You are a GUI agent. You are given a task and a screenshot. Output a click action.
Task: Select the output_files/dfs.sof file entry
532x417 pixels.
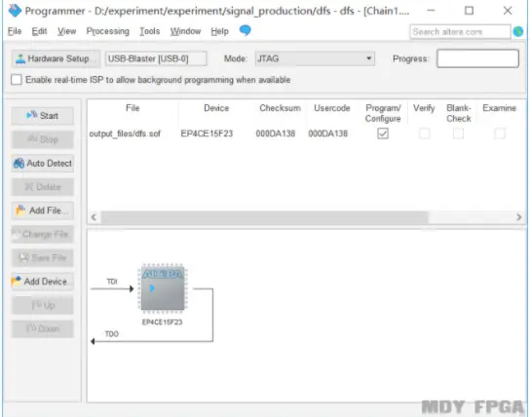[x=125, y=133]
